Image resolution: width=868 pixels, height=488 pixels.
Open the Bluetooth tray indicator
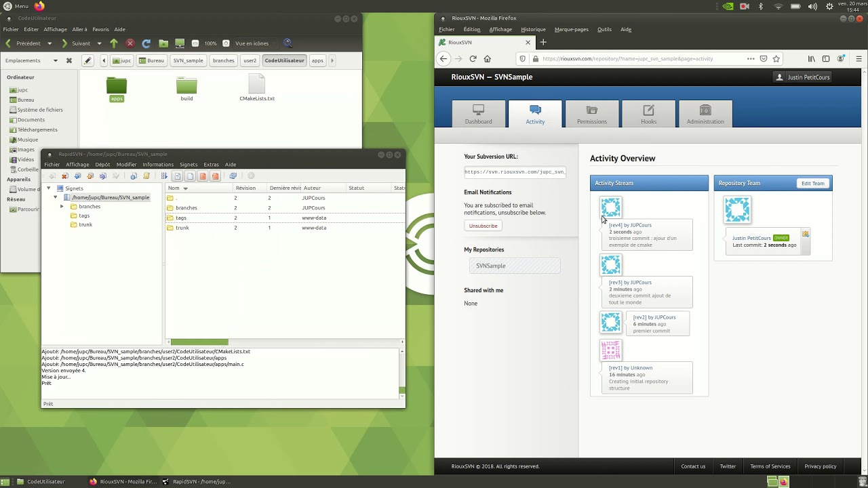coord(761,6)
